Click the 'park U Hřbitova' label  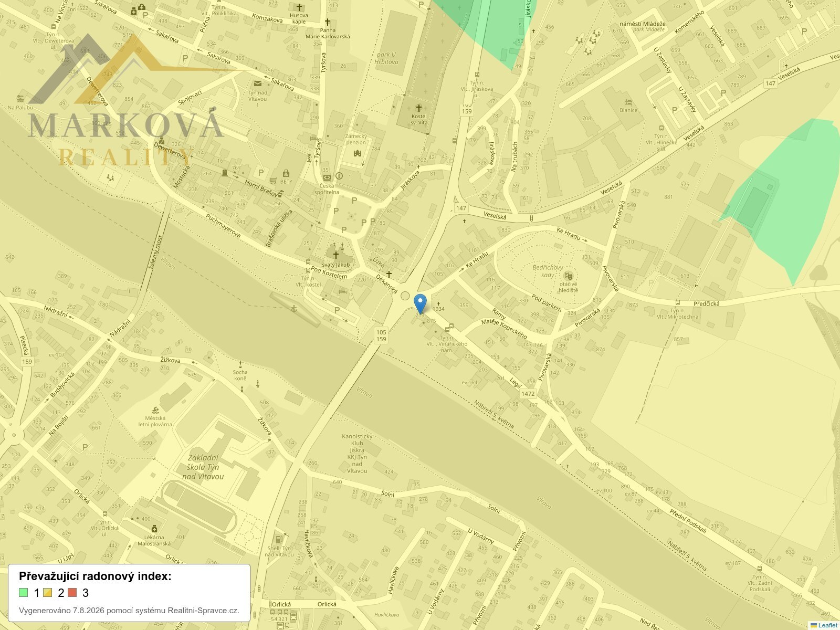tap(386, 58)
